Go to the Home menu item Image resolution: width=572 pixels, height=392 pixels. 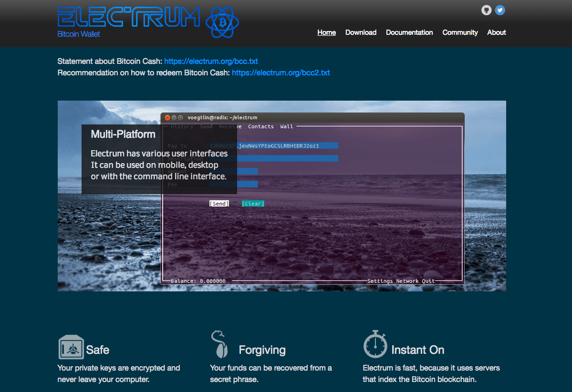tap(326, 32)
